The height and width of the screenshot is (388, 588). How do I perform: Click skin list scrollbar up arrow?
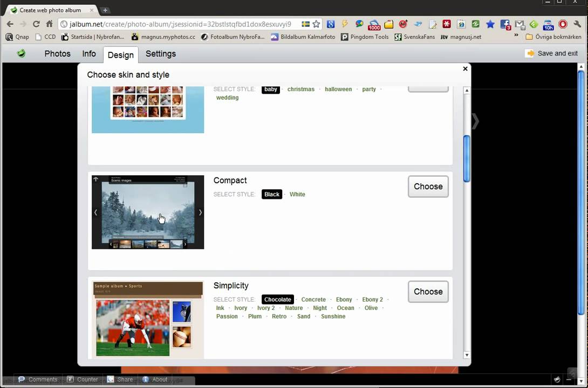467,90
